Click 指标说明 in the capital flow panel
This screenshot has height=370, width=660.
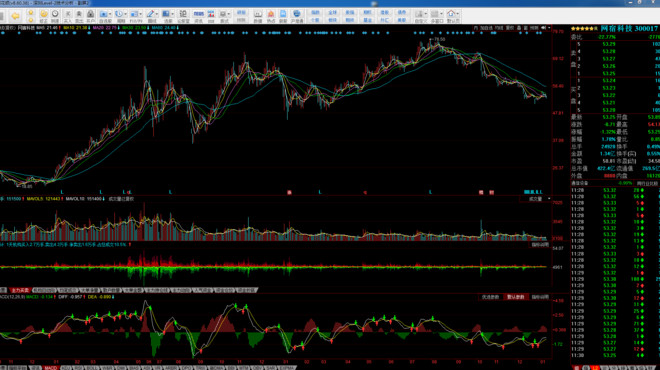click(x=540, y=245)
